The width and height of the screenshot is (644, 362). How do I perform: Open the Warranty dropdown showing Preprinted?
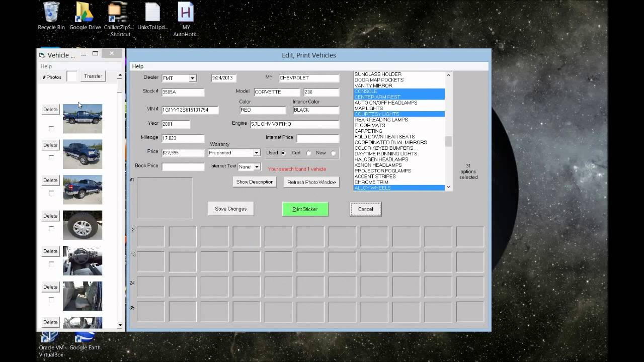pyautogui.click(x=256, y=153)
